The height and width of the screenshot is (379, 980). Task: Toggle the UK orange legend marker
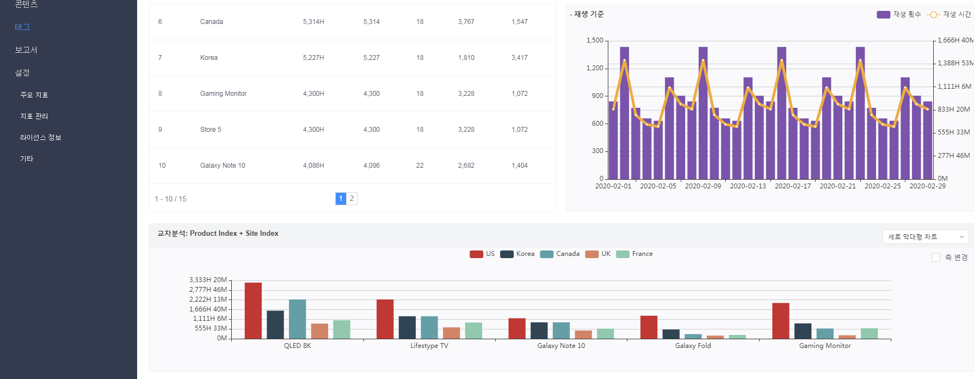591,254
